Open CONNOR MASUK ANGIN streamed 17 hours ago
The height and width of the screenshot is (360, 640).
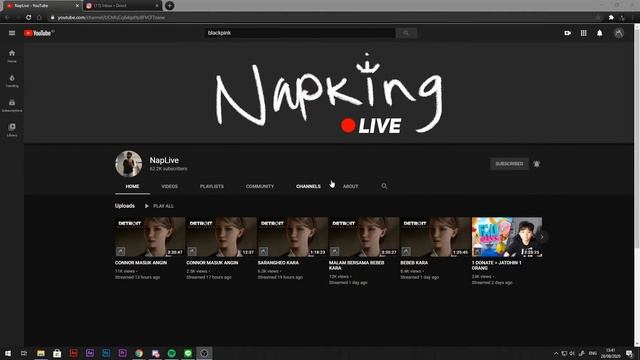tap(212, 263)
